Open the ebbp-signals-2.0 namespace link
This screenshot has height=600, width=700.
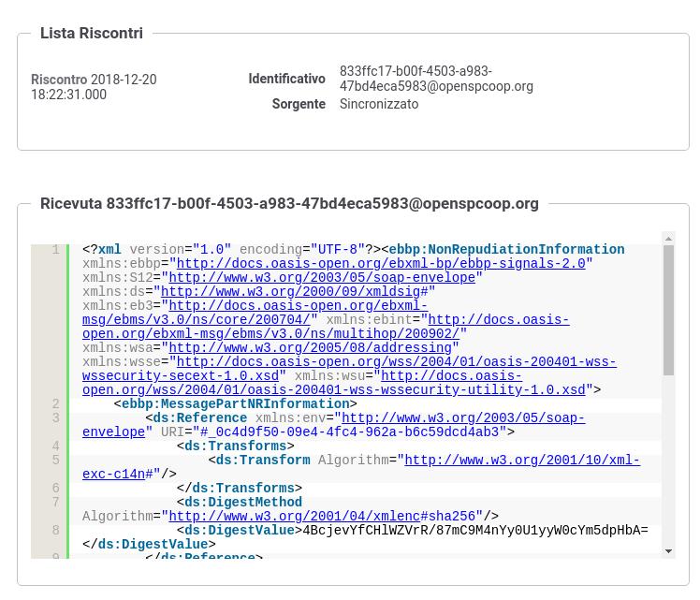click(381, 263)
